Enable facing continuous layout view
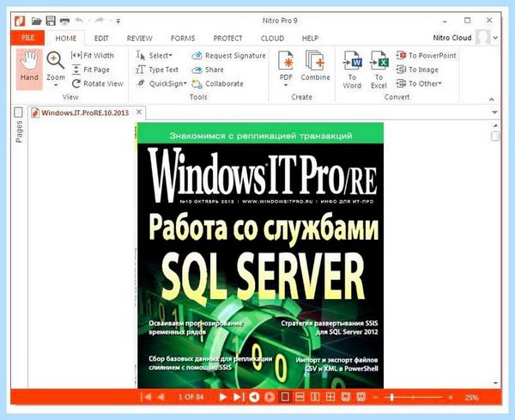This screenshot has width=515, height=420. (x=330, y=397)
